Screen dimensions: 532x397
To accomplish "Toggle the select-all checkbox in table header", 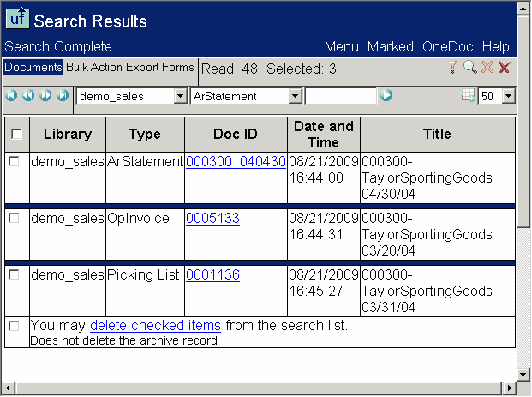I will click(16, 134).
